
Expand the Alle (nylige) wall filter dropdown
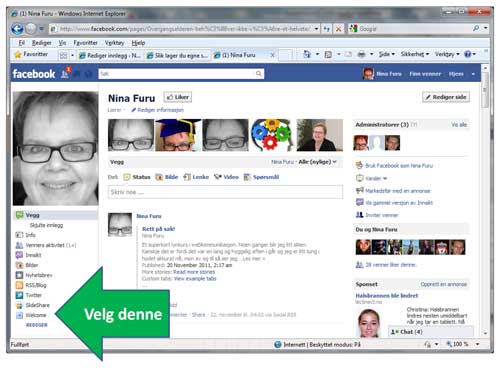pyautogui.click(x=317, y=162)
